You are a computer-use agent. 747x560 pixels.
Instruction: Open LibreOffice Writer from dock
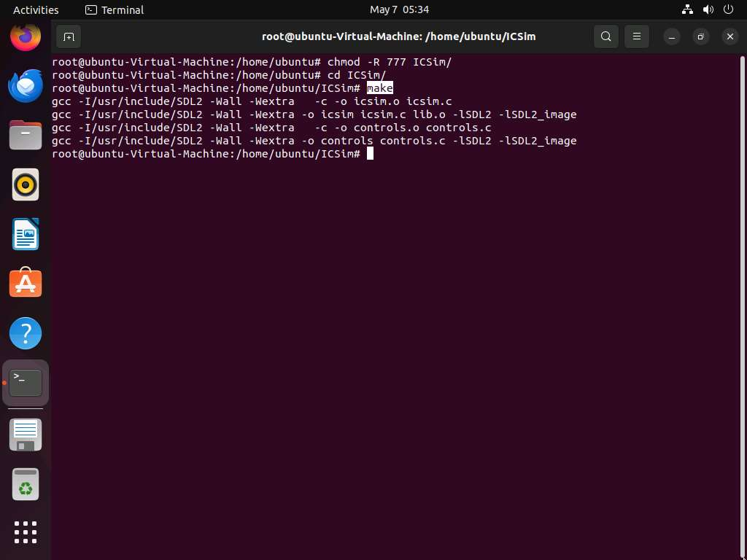click(26, 235)
